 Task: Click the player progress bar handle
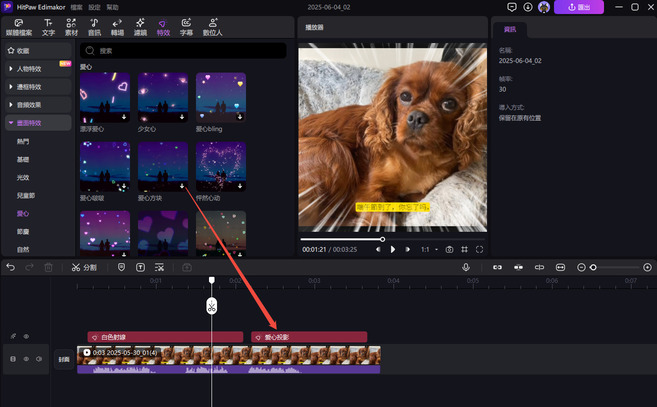[x=383, y=239]
